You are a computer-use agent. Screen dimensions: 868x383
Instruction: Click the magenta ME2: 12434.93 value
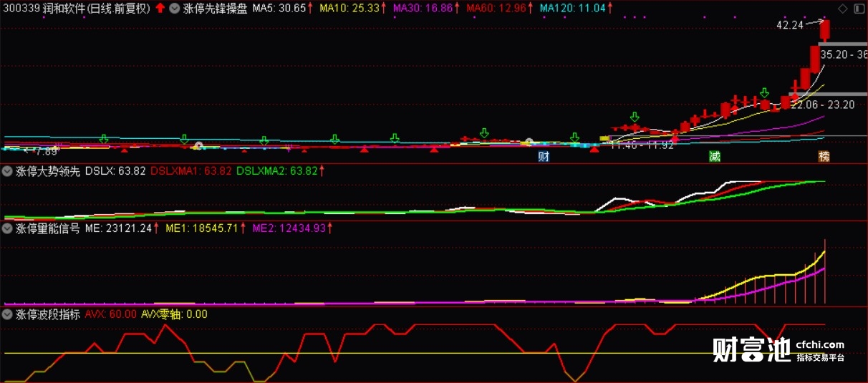289,228
